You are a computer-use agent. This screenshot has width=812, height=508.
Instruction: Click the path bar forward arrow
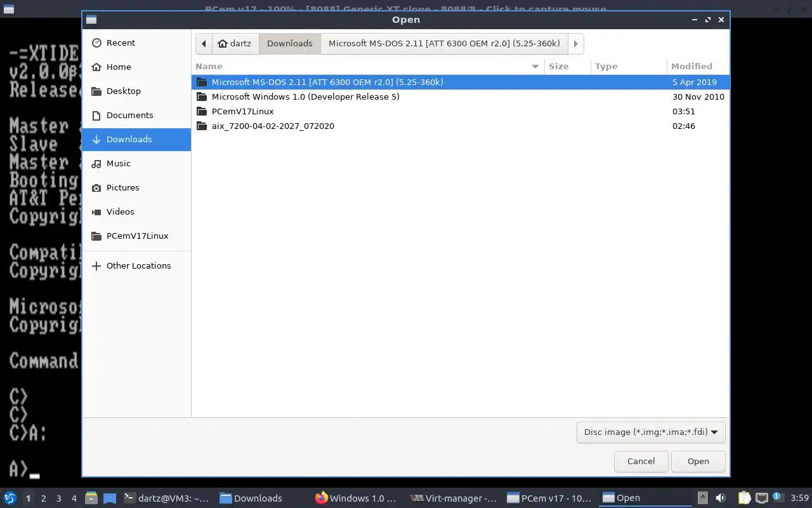coord(575,43)
